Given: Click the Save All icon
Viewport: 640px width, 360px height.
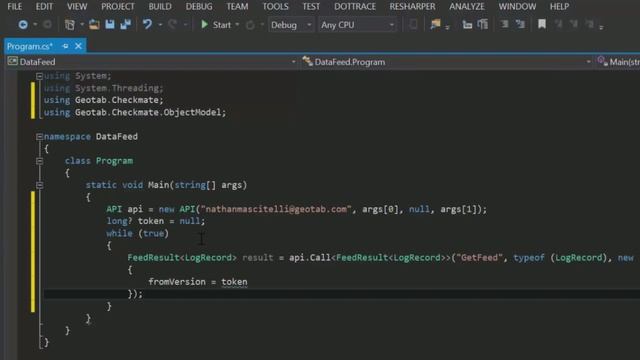Looking at the screenshot, I should coord(126,25).
